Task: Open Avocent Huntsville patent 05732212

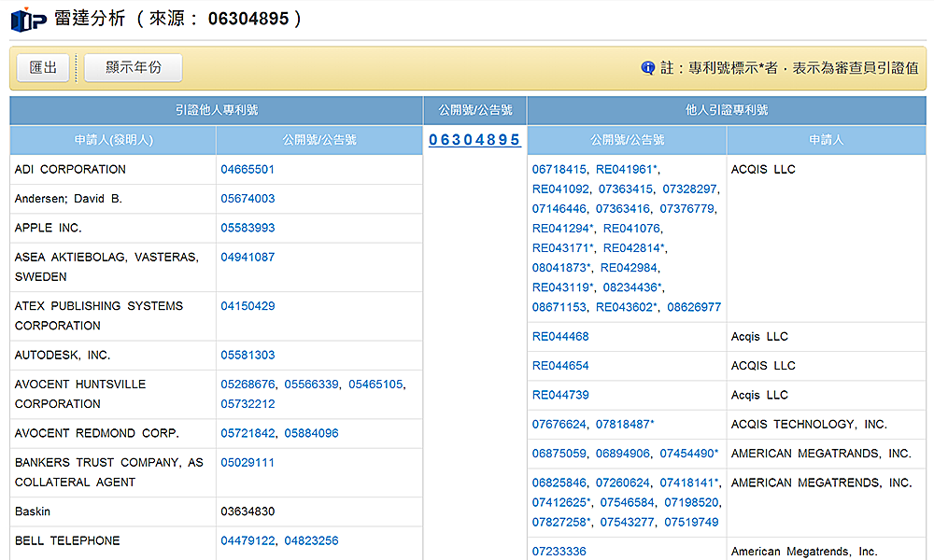Action: click(x=248, y=403)
